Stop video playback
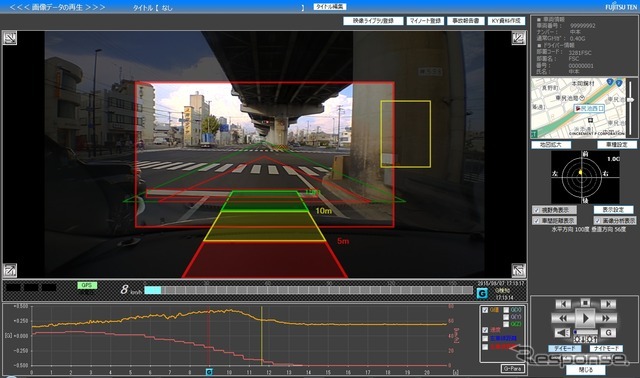This screenshot has width=640, height=378. [585, 303]
